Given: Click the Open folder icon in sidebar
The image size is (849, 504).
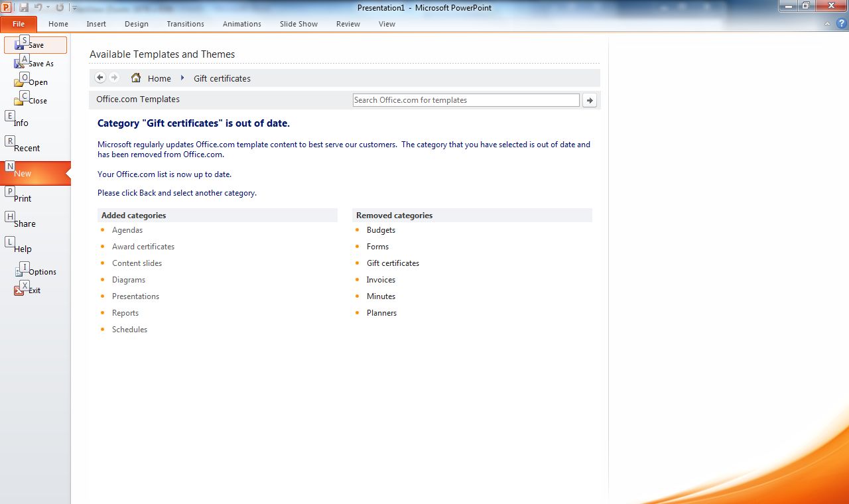Looking at the screenshot, I should [x=19, y=82].
